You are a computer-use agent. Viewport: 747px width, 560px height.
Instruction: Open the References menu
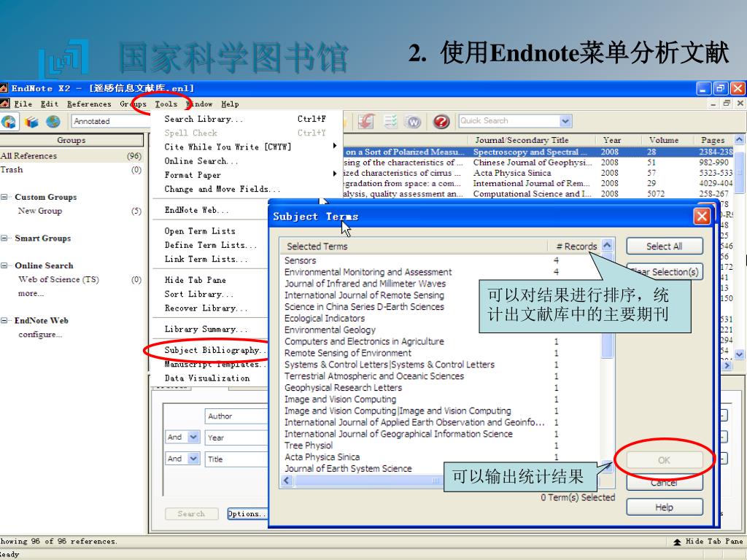[88, 104]
